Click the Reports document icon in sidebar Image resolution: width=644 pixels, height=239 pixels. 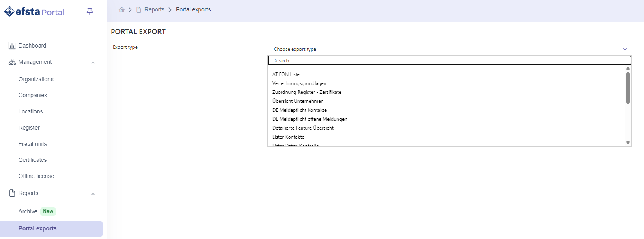coord(12,193)
